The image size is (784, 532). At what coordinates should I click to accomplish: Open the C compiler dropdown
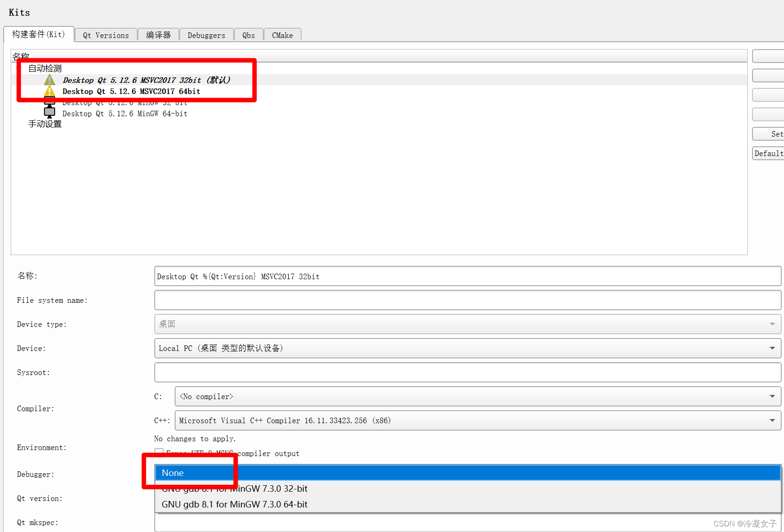[478, 396]
